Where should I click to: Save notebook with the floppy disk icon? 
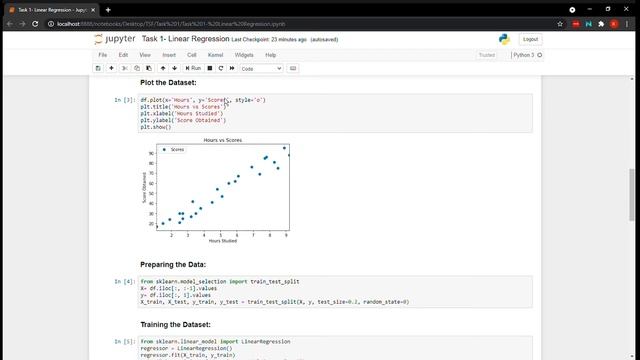tap(98, 69)
